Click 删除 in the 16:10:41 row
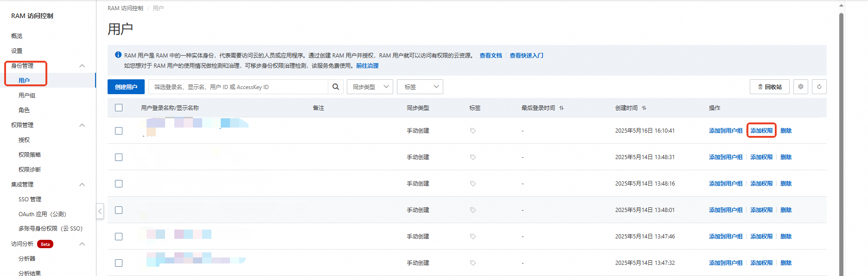Viewport: 868px width, 276px height. 786,131
